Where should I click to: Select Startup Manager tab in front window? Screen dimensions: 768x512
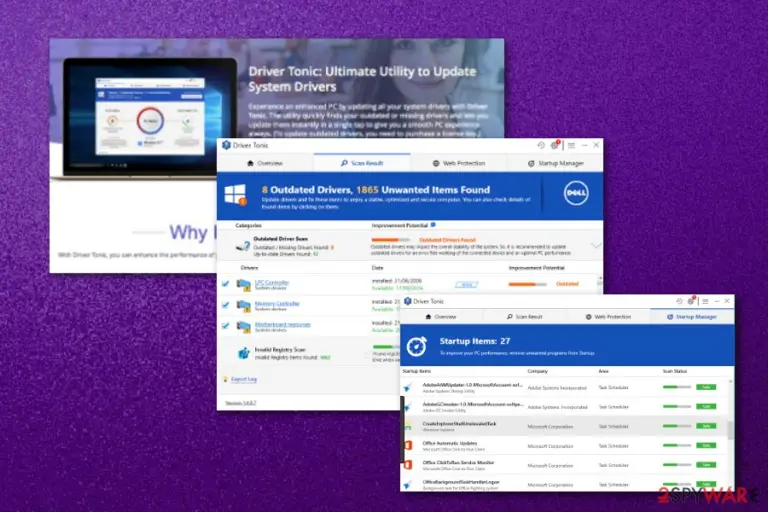coord(692,317)
